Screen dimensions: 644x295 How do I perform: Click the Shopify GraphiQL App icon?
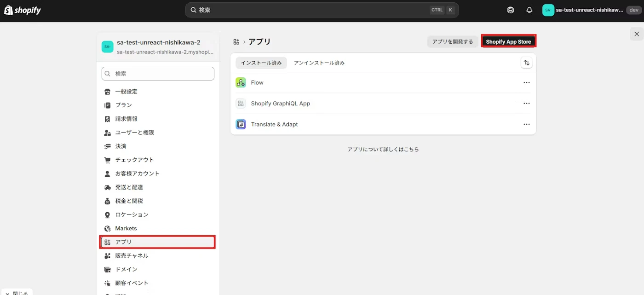tap(241, 104)
